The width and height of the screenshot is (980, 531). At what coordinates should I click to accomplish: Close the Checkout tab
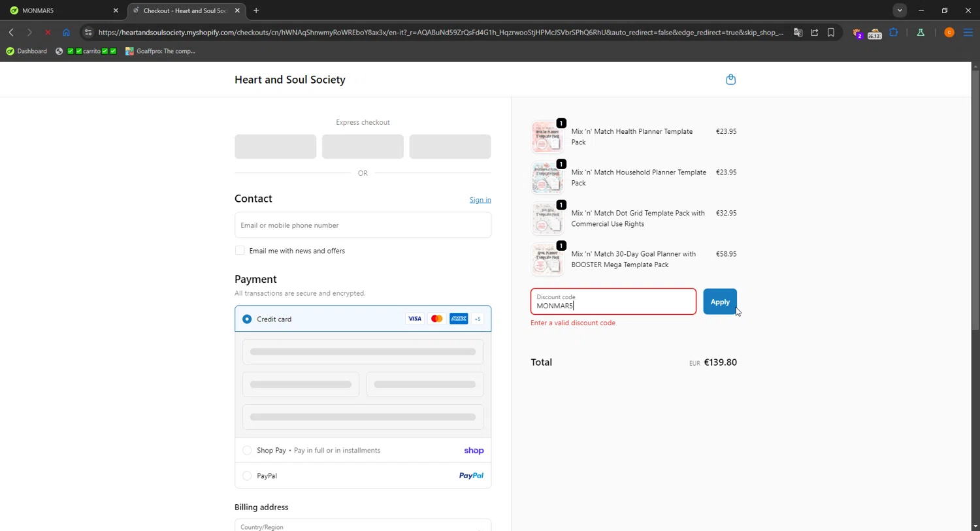tap(237, 10)
